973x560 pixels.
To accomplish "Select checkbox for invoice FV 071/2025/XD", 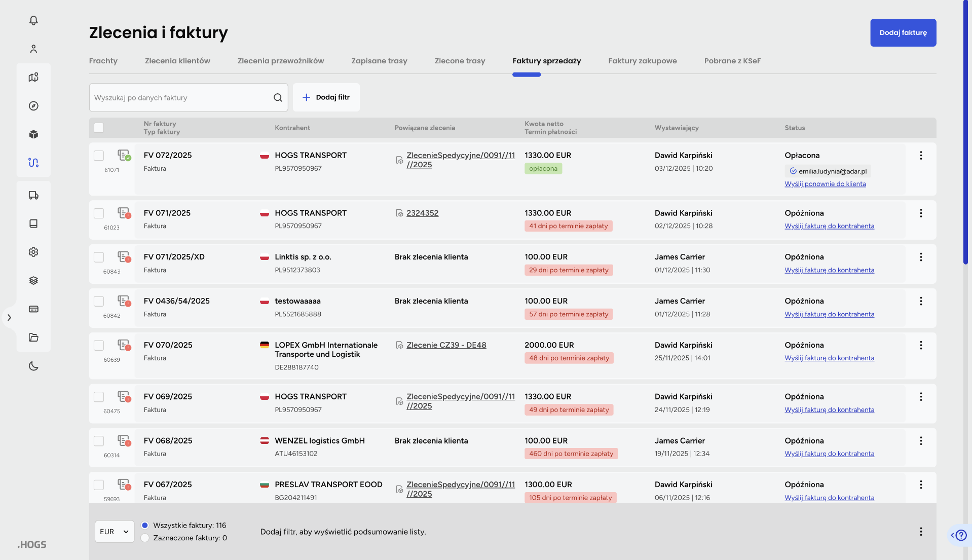I will [99, 257].
